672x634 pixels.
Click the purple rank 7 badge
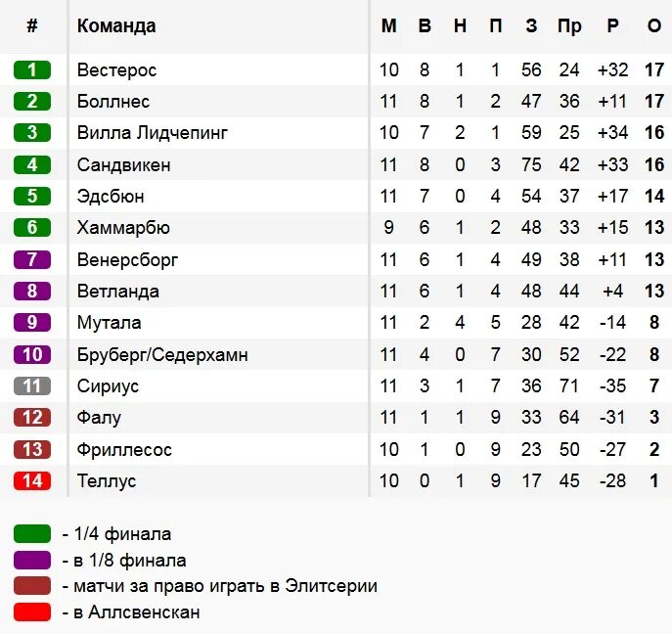point(32,259)
